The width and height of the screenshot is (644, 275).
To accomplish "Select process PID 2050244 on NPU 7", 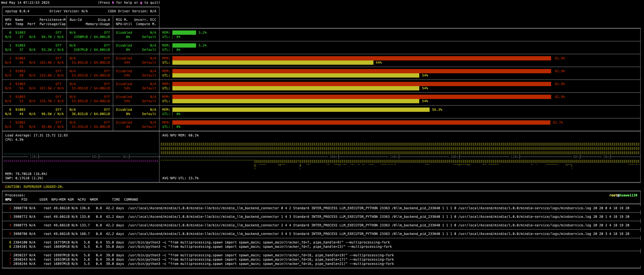I will point(20,264).
